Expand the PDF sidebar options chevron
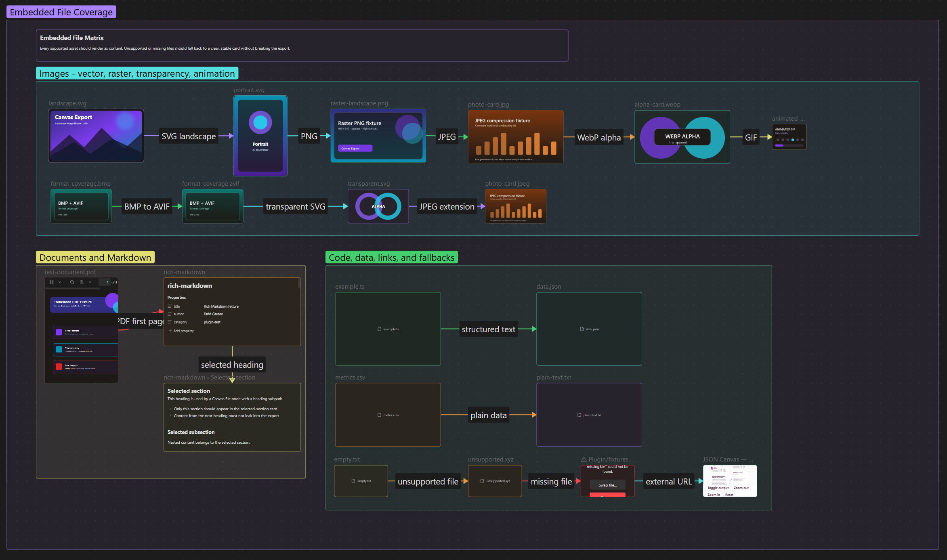This screenshot has height=560, width=947. click(60, 282)
